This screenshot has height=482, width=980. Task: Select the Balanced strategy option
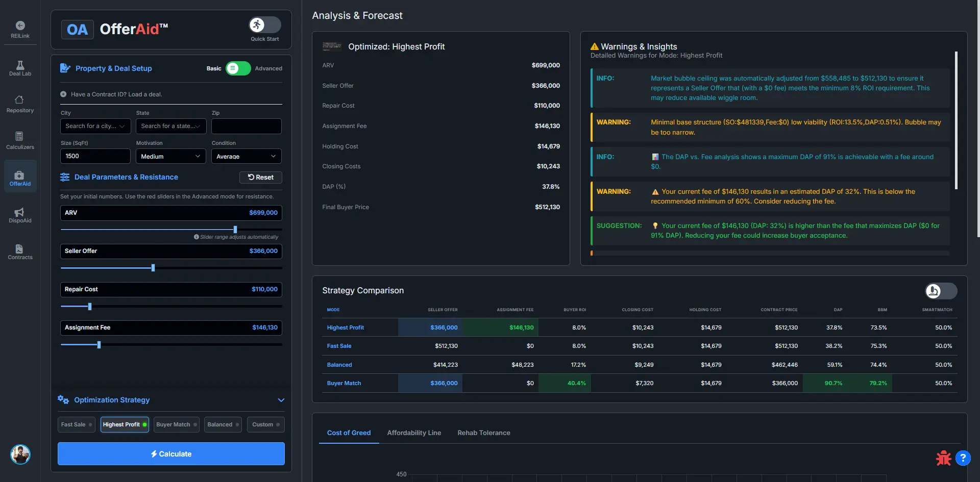pyautogui.click(x=223, y=424)
